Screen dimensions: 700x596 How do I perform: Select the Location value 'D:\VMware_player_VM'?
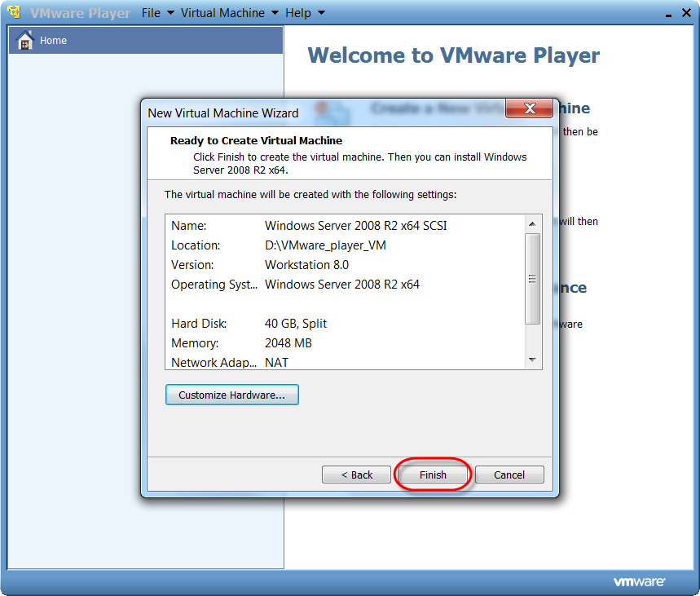point(325,245)
